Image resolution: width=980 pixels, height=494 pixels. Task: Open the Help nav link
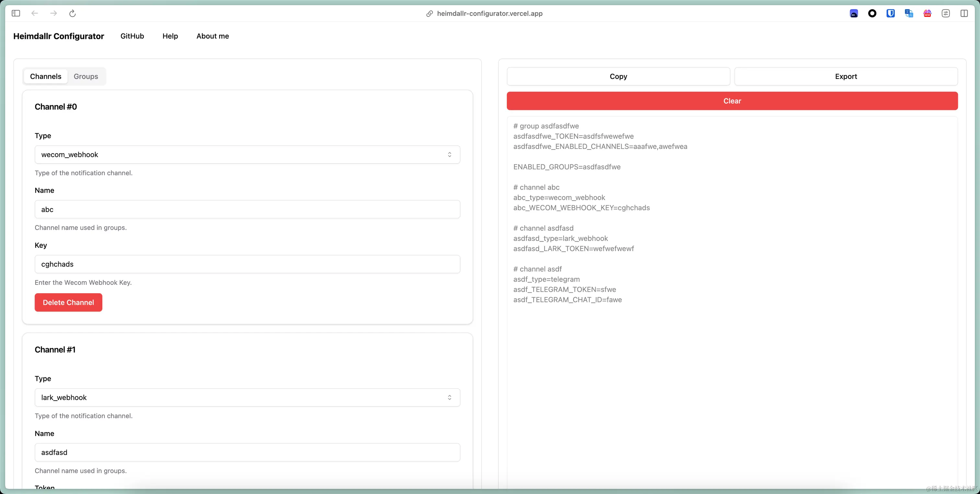[x=170, y=36]
